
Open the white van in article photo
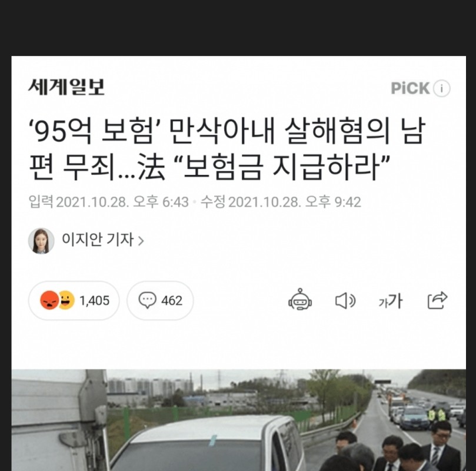208,443
